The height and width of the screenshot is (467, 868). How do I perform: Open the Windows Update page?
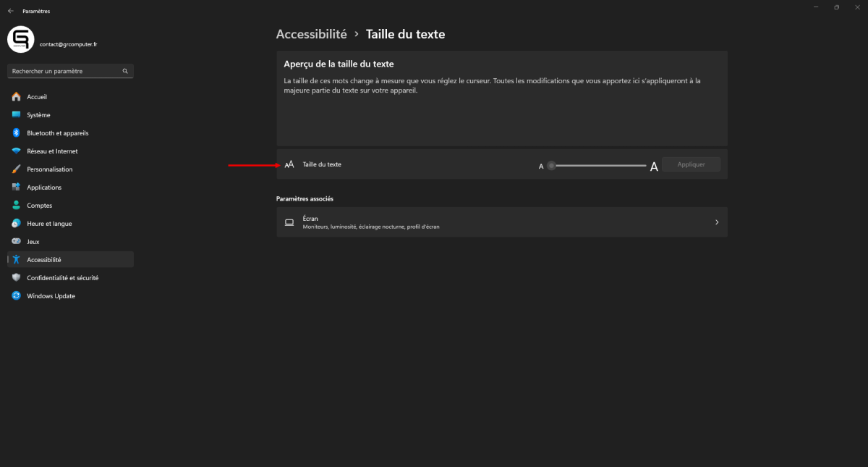(x=70, y=296)
